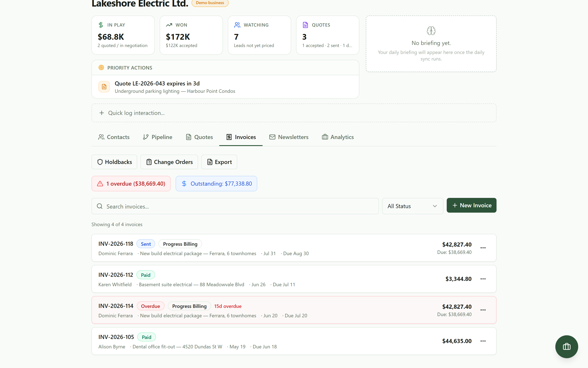This screenshot has height=368, width=588.
Task: Click the 15d overdue label
Action: 228,306
